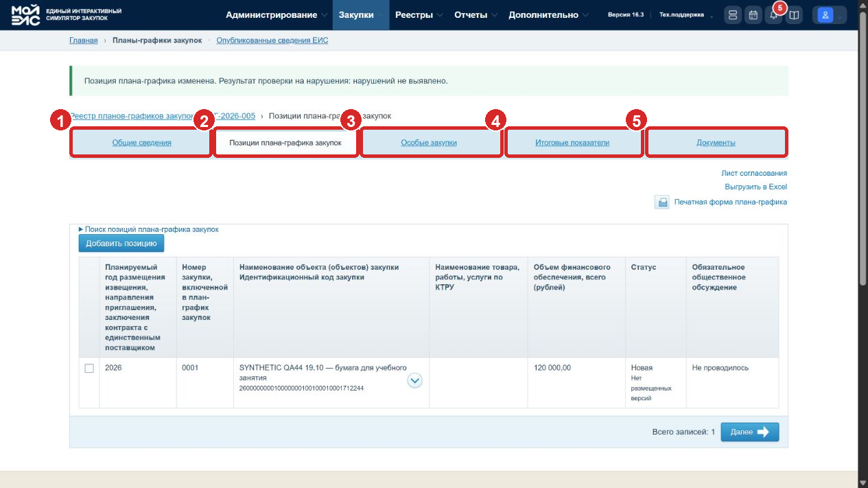The image size is (868, 488).
Task: Go to the Итоговые показатели tab
Action: [x=572, y=143]
